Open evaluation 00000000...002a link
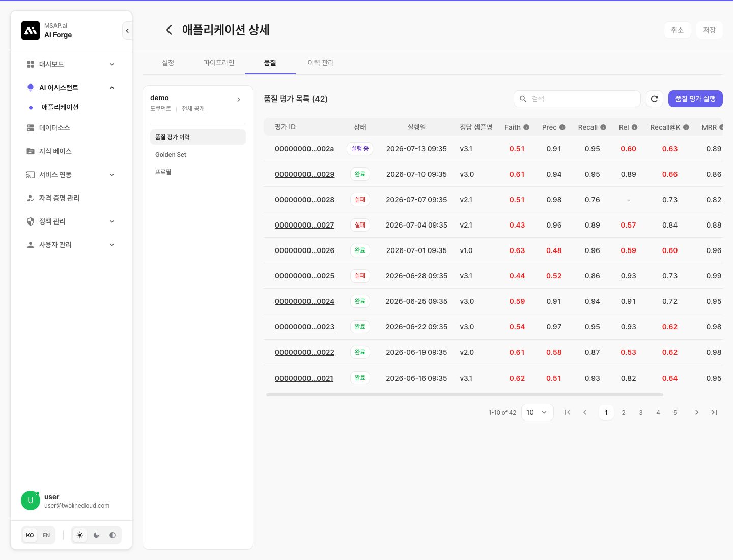733x560 pixels. [304, 149]
